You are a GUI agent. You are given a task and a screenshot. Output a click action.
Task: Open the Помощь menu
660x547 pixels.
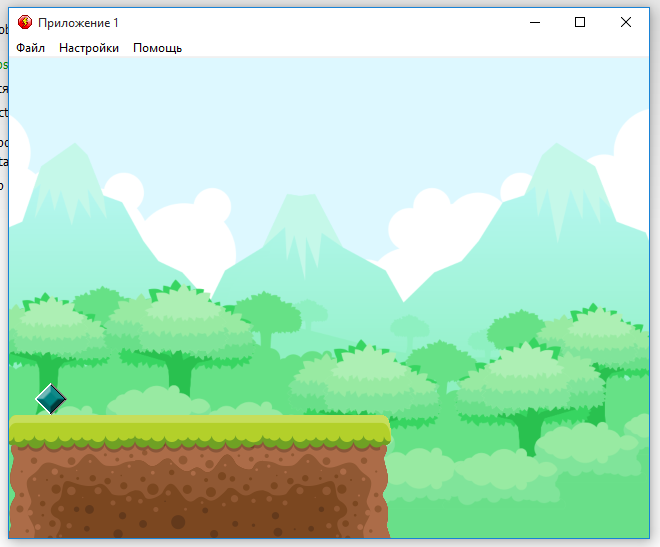pos(157,48)
